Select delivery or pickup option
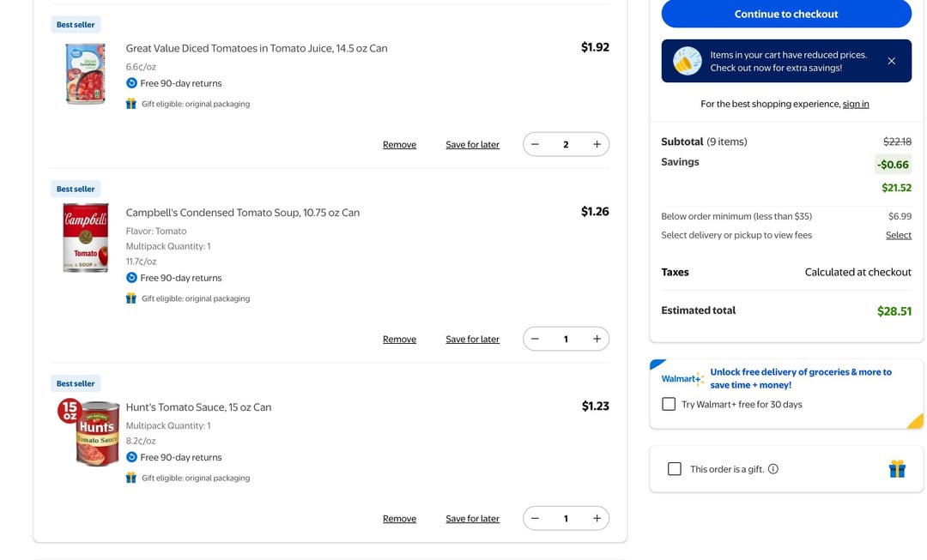The height and width of the screenshot is (560, 927). [x=899, y=235]
